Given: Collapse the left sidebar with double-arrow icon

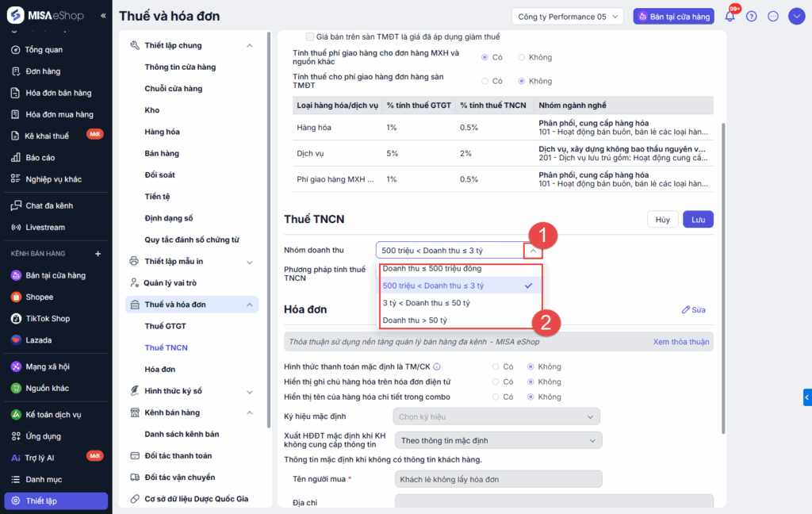Looking at the screenshot, I should [x=103, y=16].
